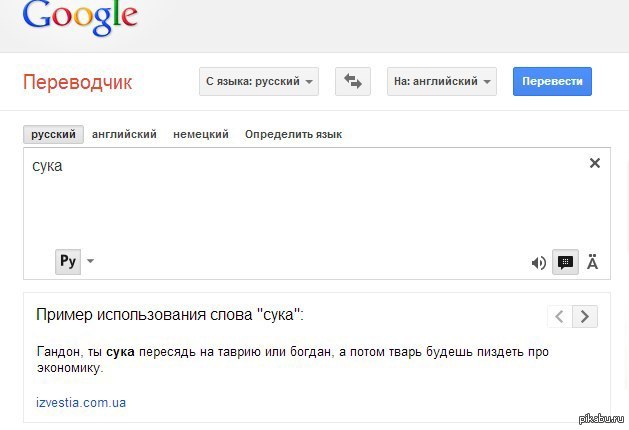Open keyboard input method dropdown arrow
629x430 pixels.
tap(90, 261)
